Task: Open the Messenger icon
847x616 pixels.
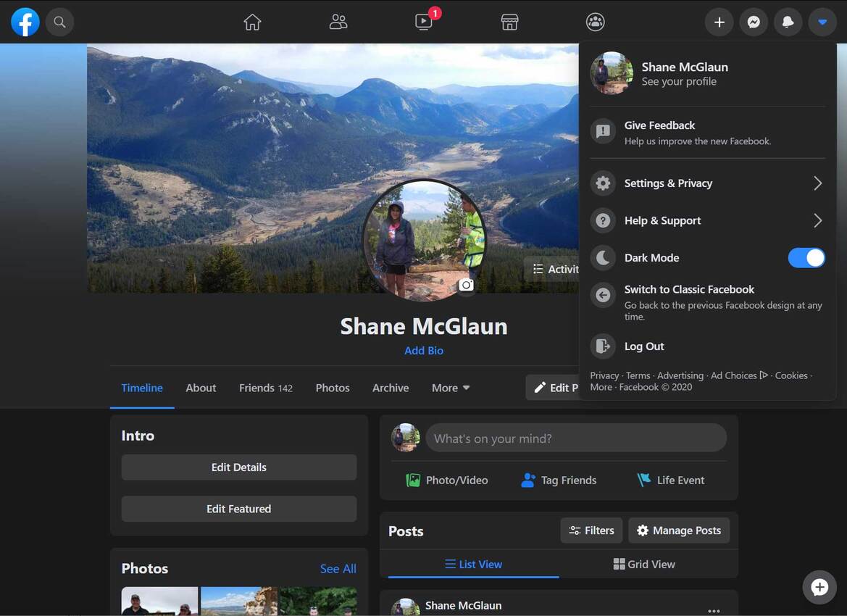Action: [x=754, y=22]
